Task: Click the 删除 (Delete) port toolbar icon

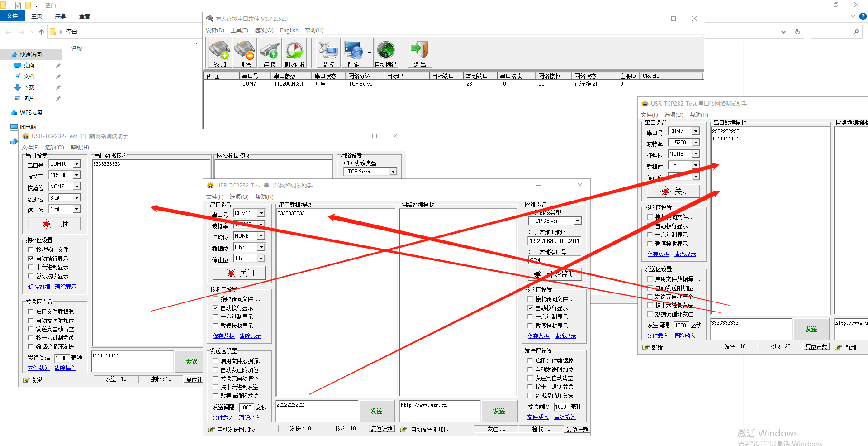Action: pyautogui.click(x=245, y=53)
